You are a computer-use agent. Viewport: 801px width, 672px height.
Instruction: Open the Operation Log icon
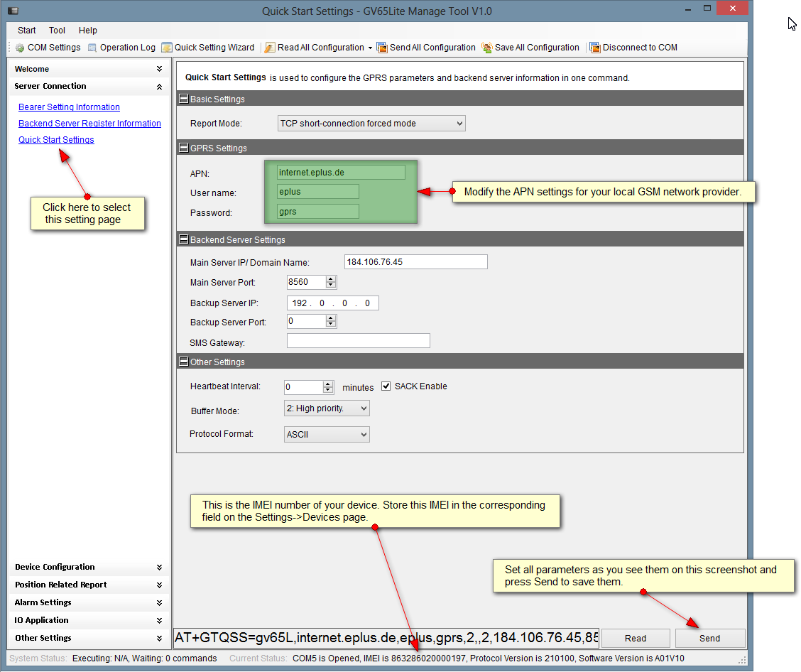tap(92, 48)
